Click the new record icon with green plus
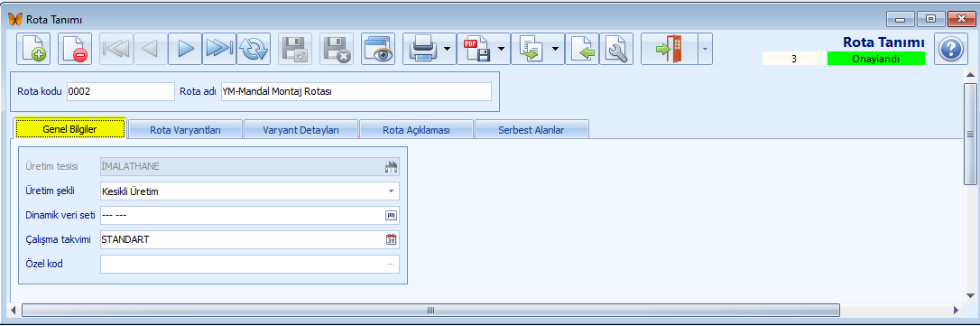 (x=32, y=49)
